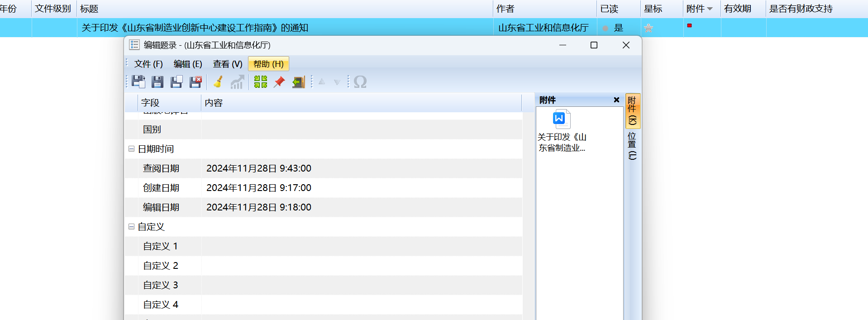Click the 作者 column header

(x=545, y=9)
